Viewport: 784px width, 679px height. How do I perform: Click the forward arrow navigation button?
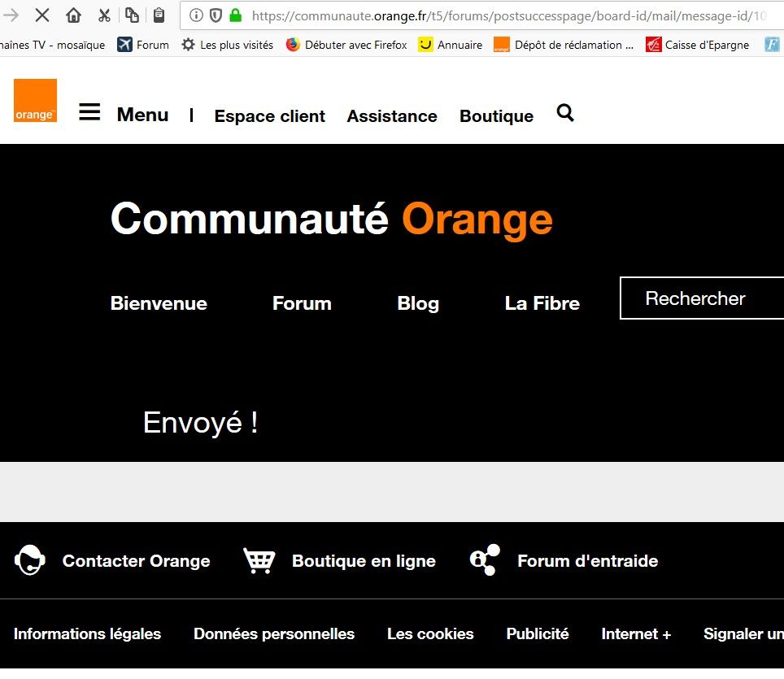(11, 15)
